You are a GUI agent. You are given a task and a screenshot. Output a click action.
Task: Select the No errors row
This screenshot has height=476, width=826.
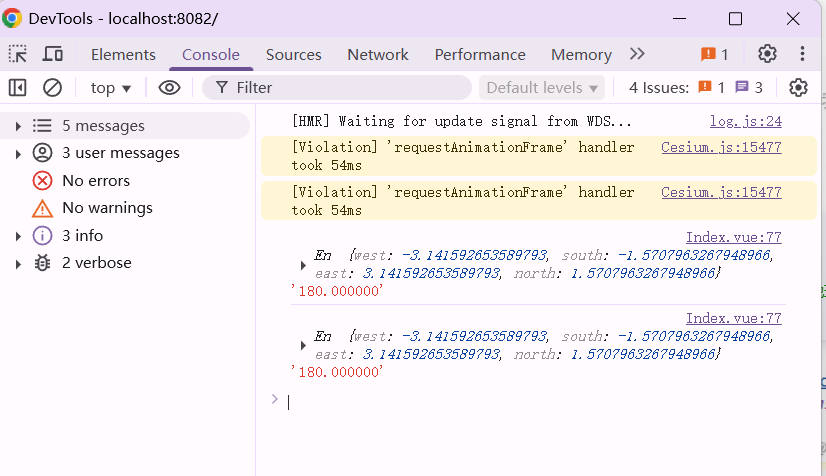point(125,181)
